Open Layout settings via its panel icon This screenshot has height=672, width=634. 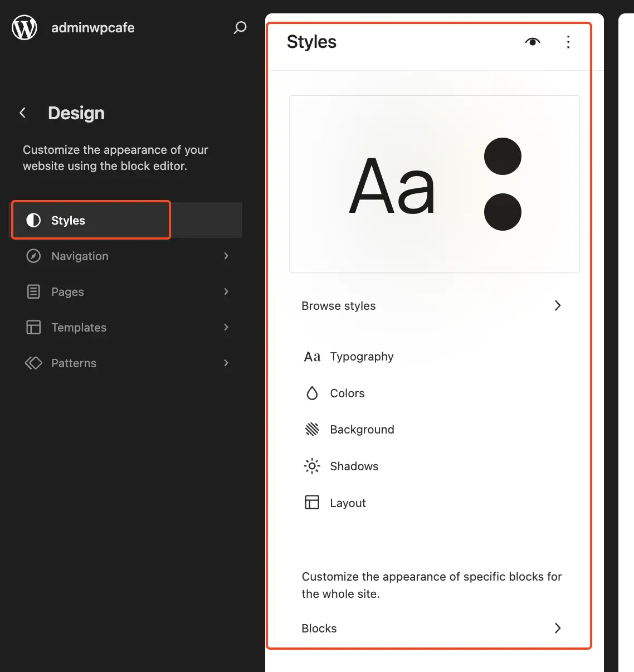point(312,502)
